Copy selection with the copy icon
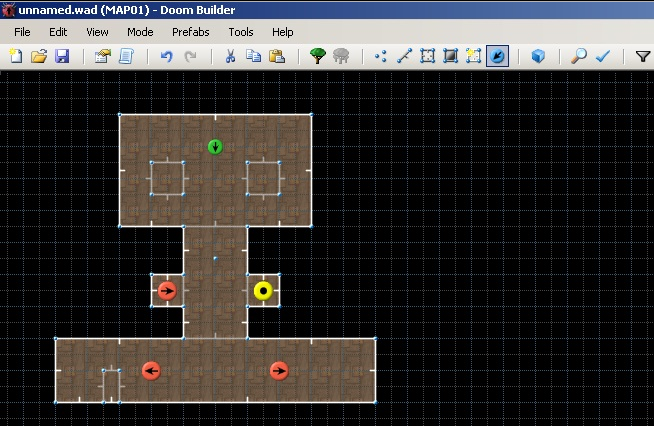This screenshot has width=654, height=426. point(253,55)
